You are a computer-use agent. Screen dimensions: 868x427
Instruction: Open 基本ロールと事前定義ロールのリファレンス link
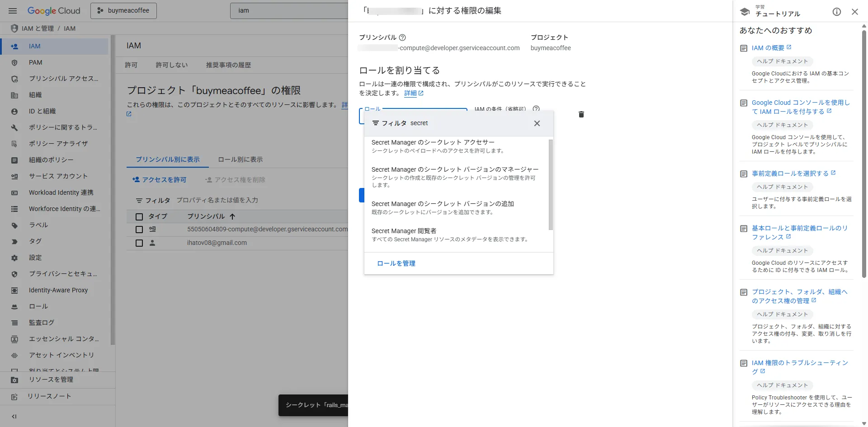click(x=800, y=233)
